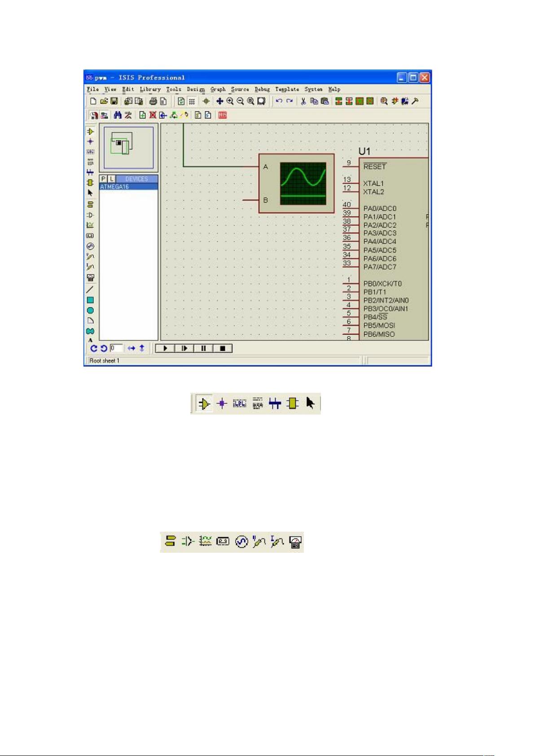The height and width of the screenshot is (756, 535).
Task: Select Voltage probe tool in the left toolbox
Action: 90,257
